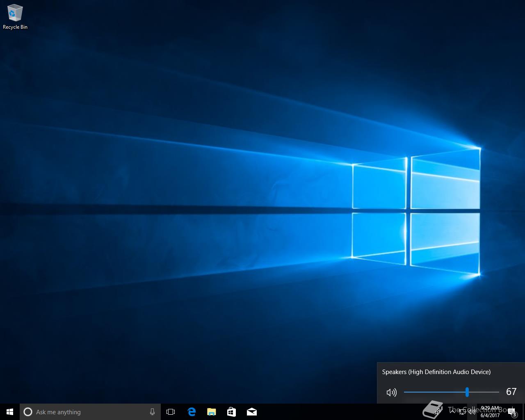Open the Windows Start menu
Image resolution: width=525 pixels, height=420 pixels.
pyautogui.click(x=10, y=412)
